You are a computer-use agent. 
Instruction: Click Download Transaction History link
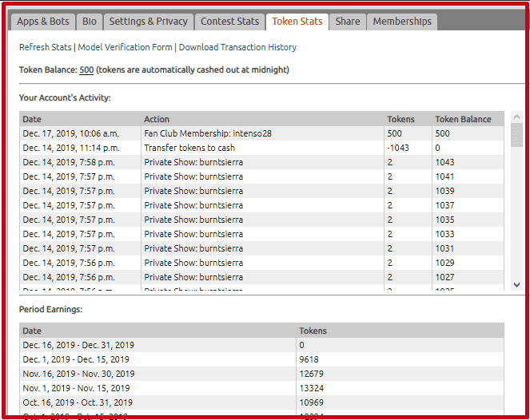(x=237, y=48)
